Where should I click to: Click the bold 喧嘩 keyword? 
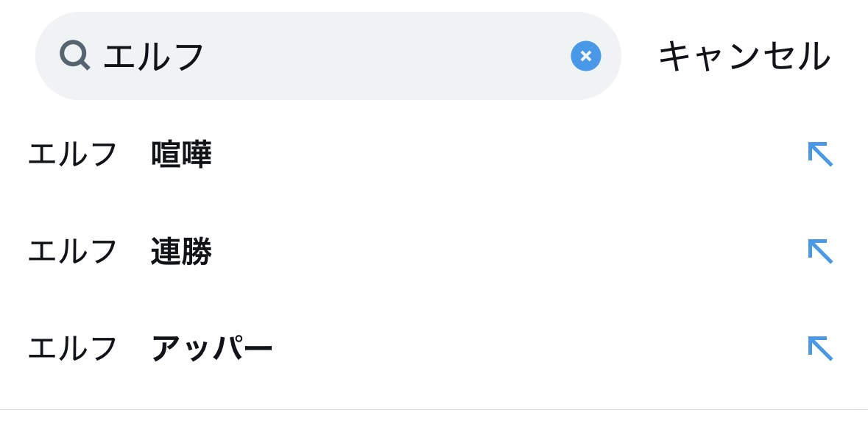(x=181, y=155)
